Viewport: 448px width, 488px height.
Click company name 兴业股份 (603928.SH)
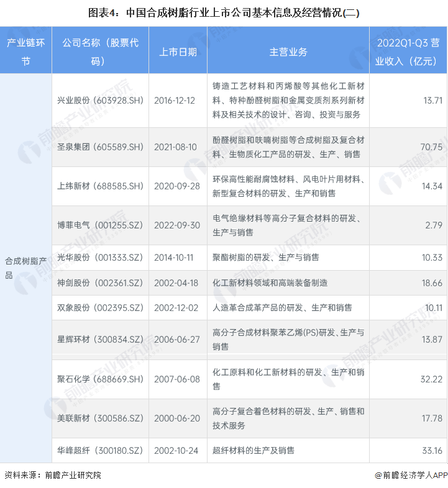click(x=99, y=101)
